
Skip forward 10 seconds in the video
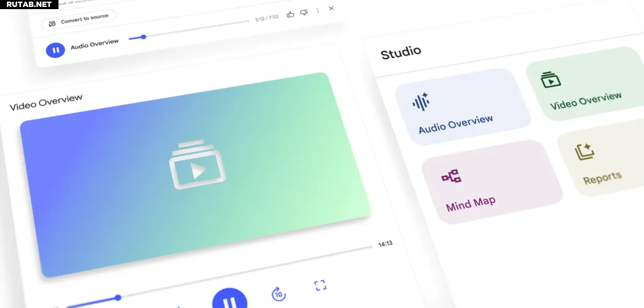pos(278,294)
